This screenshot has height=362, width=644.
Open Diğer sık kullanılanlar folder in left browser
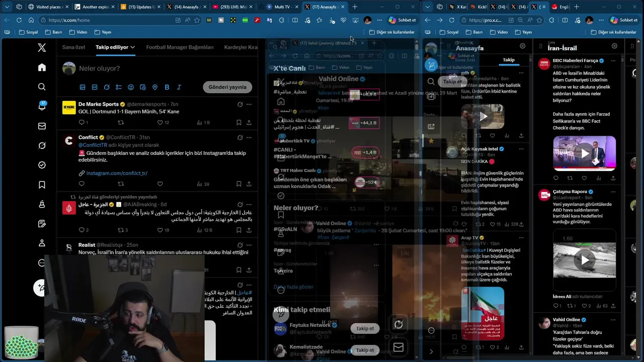(391, 32)
